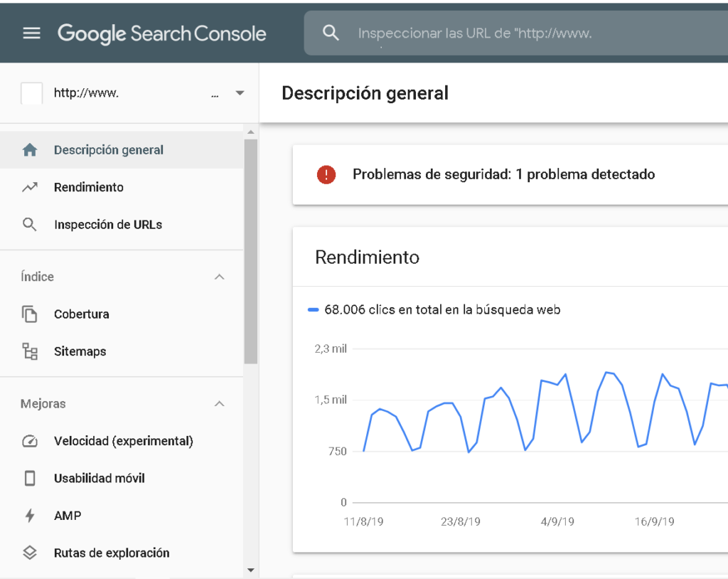
Task: Open Descripción general in sidebar
Action: (x=122, y=150)
